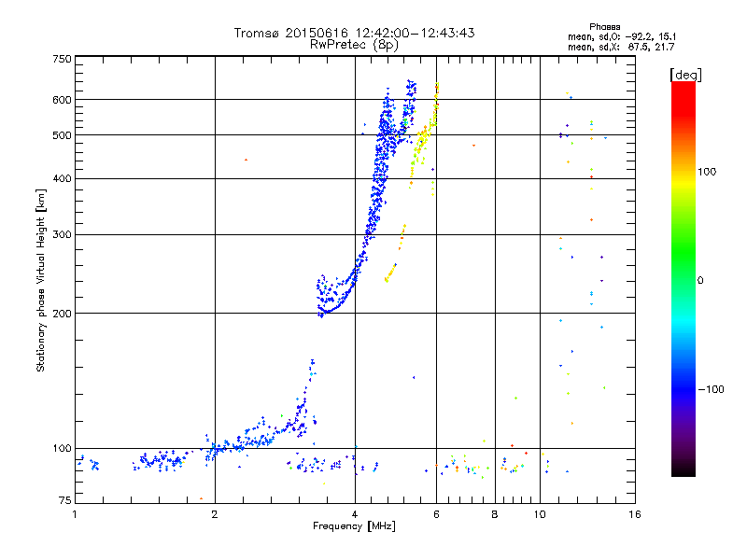Pick the black bottom of the phase colorbar

[684, 472]
